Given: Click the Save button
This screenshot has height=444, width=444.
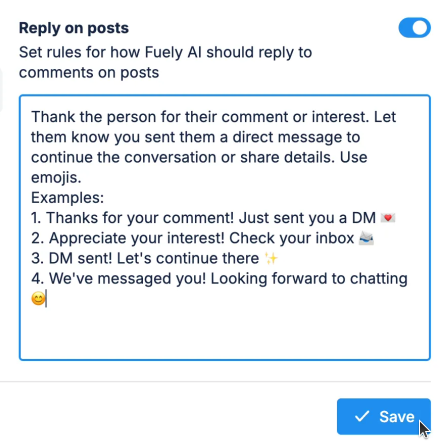Looking at the screenshot, I should point(384,416).
